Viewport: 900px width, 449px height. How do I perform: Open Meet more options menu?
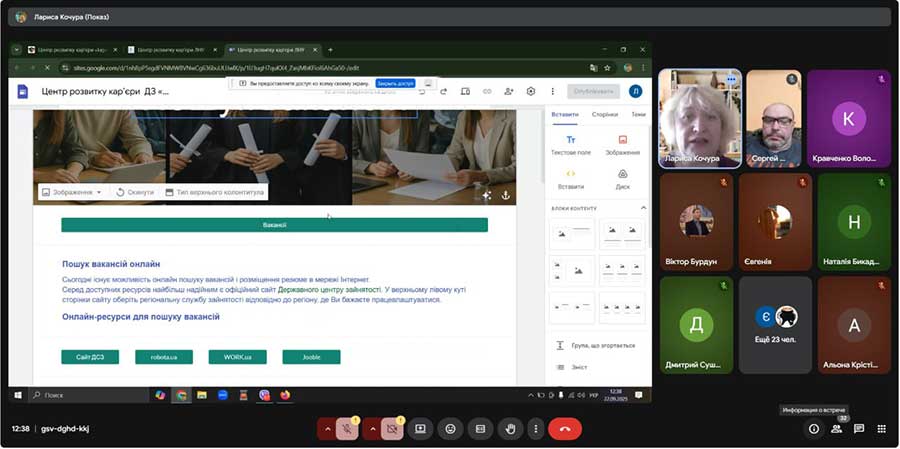tap(535, 429)
